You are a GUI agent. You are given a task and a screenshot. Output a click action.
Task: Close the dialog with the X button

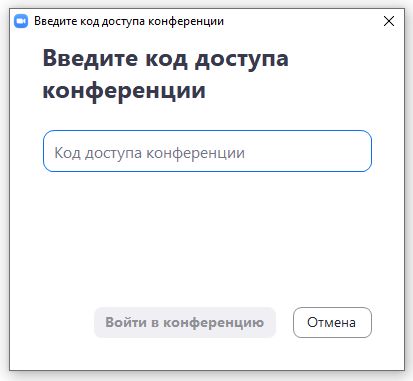point(389,21)
